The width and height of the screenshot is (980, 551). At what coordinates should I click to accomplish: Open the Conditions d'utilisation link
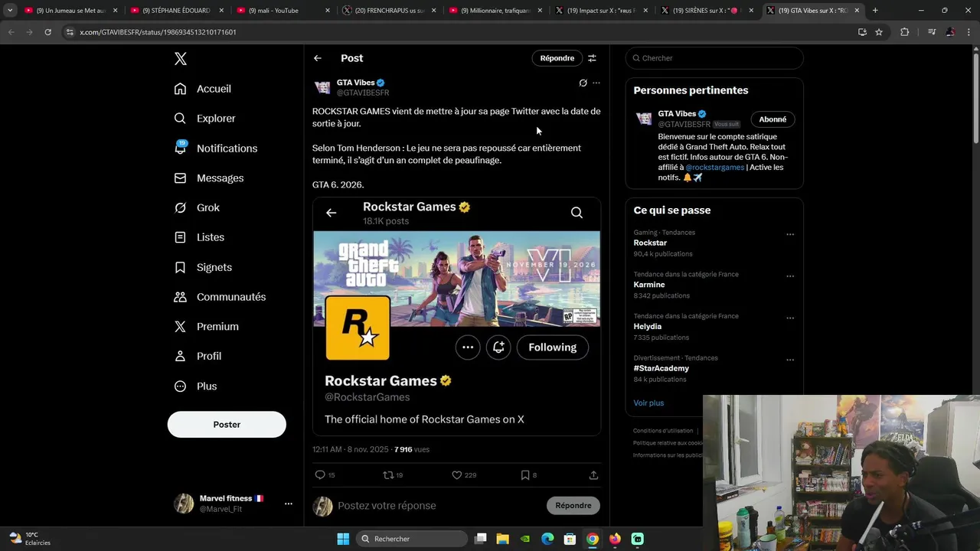pos(663,431)
